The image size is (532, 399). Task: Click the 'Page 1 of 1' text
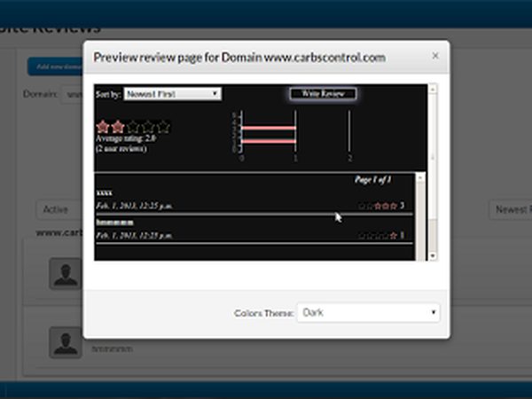tap(372, 179)
